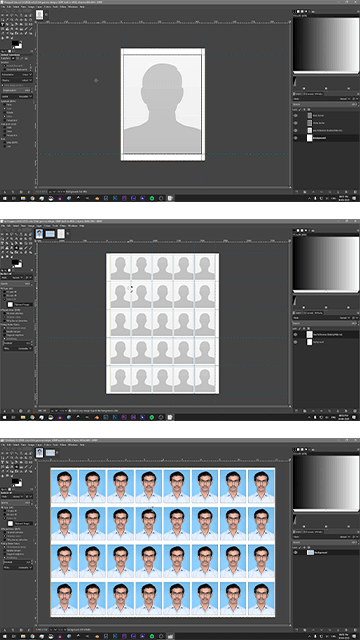Select Fuzzy Select tool in bottom GIMP window
Image resolution: width=360 pixels, height=640 pixels.
tap(16, 453)
